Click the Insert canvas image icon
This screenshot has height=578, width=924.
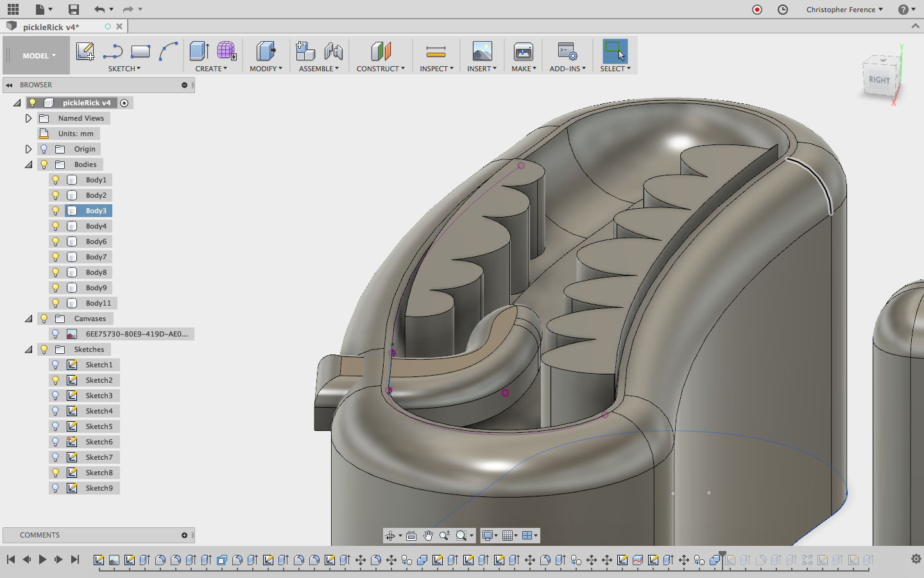482,51
